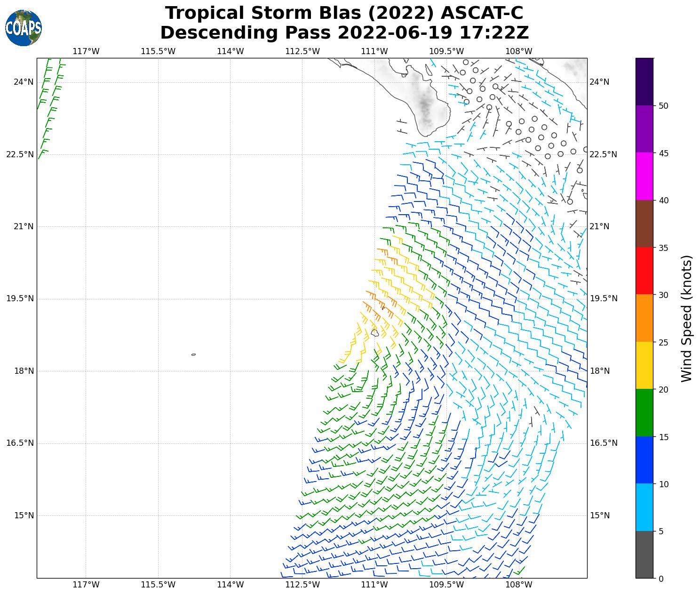The width and height of the screenshot is (700, 595).
Task: Click the 108°W label on bottom axis
Action: pyautogui.click(x=518, y=585)
